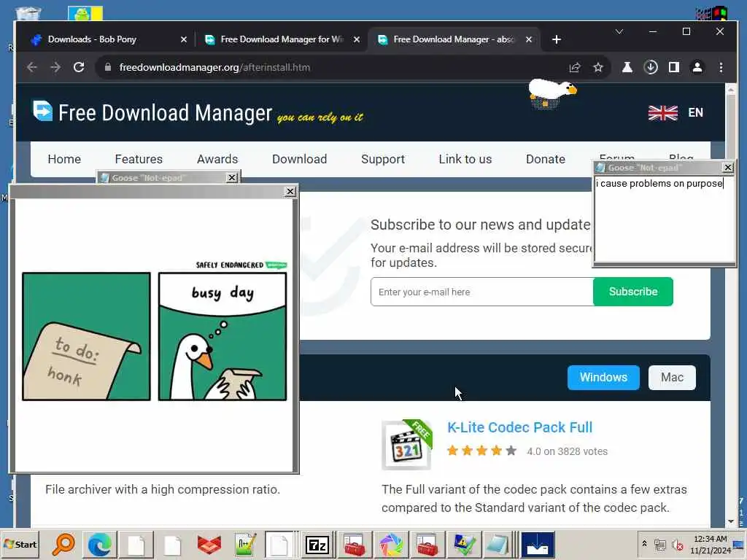
Task: Open the Chrome profile avatar icon
Action: [697, 67]
